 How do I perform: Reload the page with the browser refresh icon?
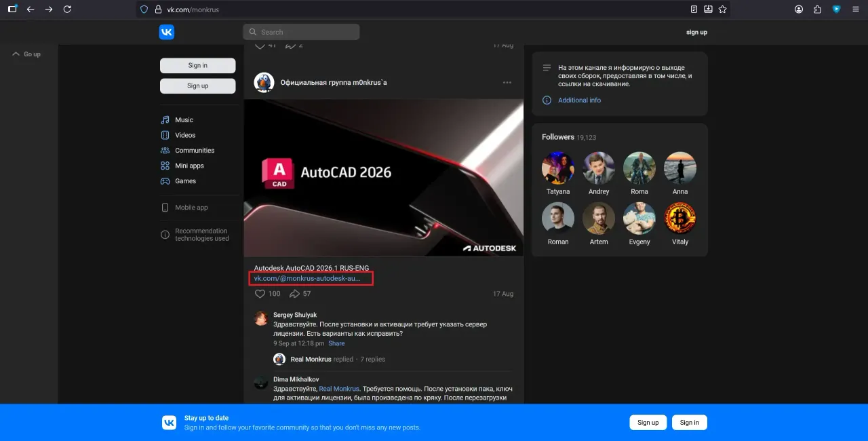pyautogui.click(x=66, y=9)
